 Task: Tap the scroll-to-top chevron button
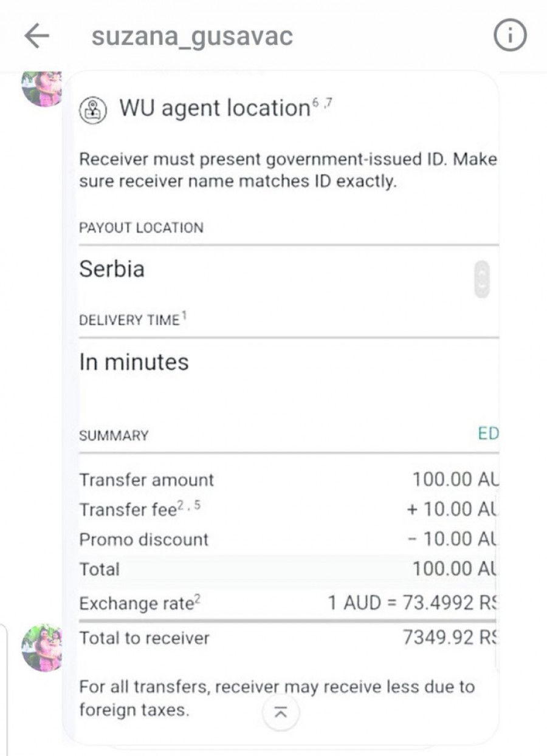pyautogui.click(x=281, y=713)
